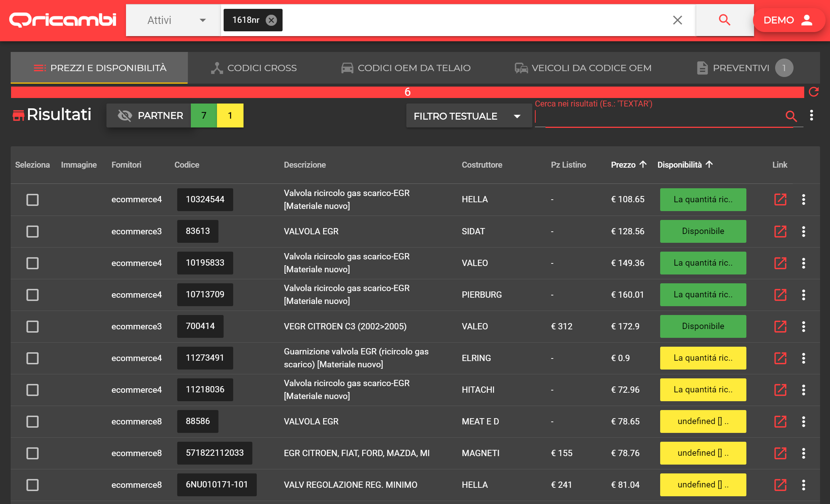This screenshot has height=504, width=830.
Task: Click the undefined badge for MEAT E D
Action: (703, 421)
